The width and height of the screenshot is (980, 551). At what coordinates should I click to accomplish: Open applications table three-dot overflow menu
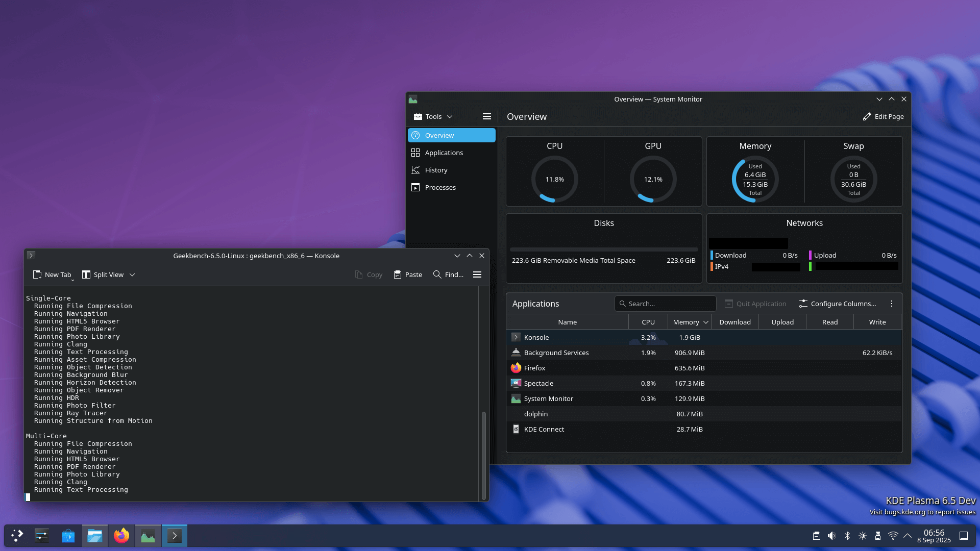891,304
